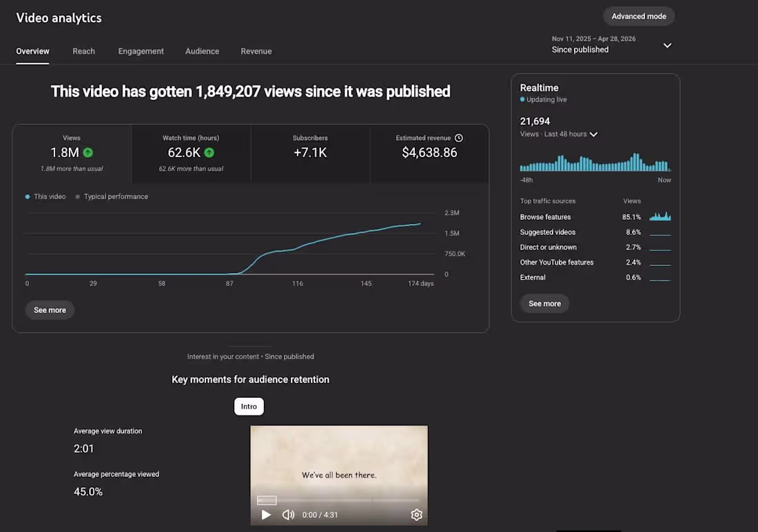Click the Key moments for audience retention heading
The image size is (758, 532).
click(x=250, y=380)
